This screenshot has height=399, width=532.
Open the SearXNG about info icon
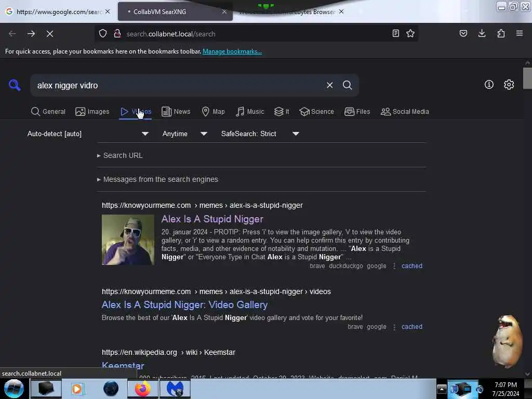489,85
